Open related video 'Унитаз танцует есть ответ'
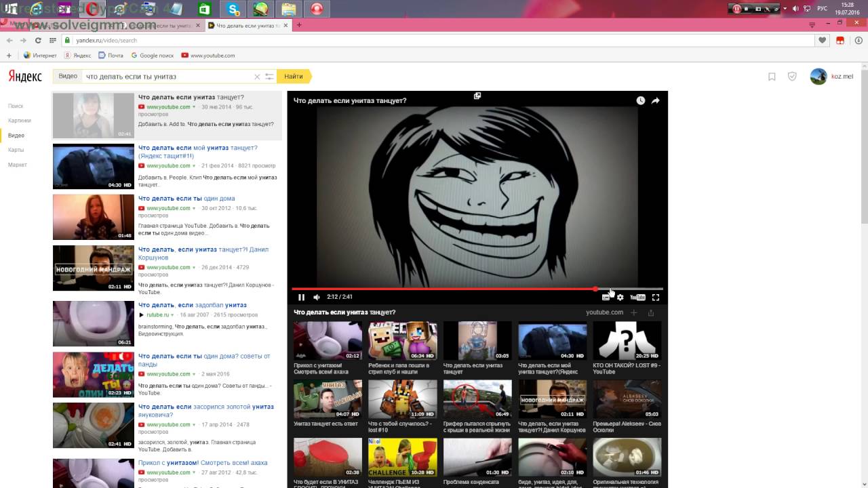This screenshot has width=868, height=488. click(x=328, y=399)
